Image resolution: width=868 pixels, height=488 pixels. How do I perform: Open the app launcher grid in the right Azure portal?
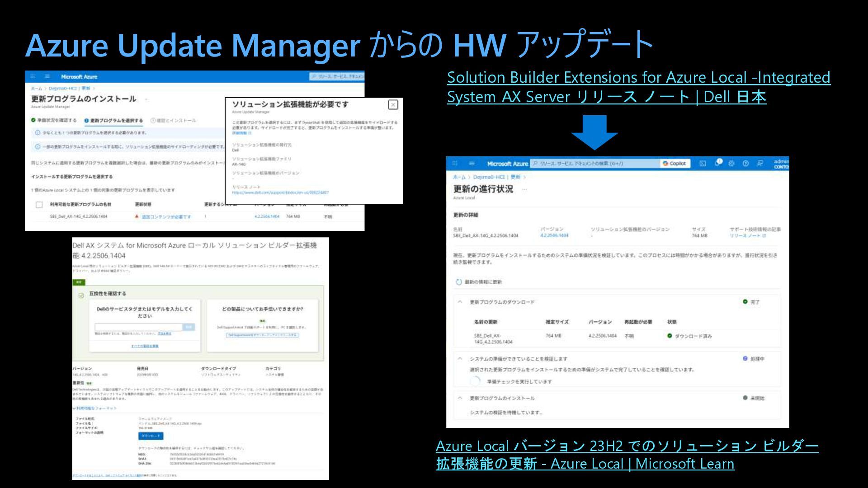coord(455,164)
